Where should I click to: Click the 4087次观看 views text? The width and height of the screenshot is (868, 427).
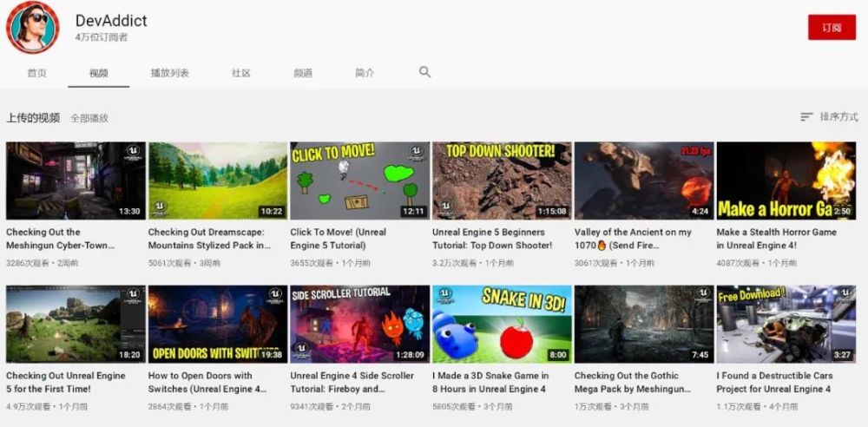click(738, 263)
